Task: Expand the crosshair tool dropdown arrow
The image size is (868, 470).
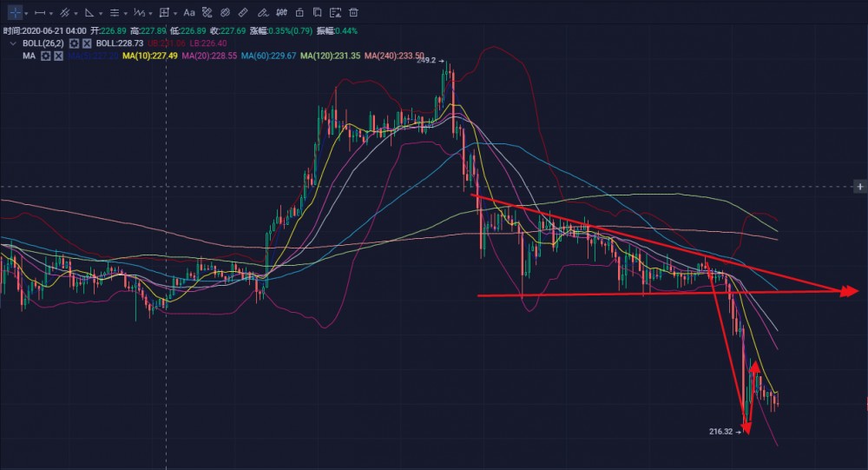Action: 26,14
